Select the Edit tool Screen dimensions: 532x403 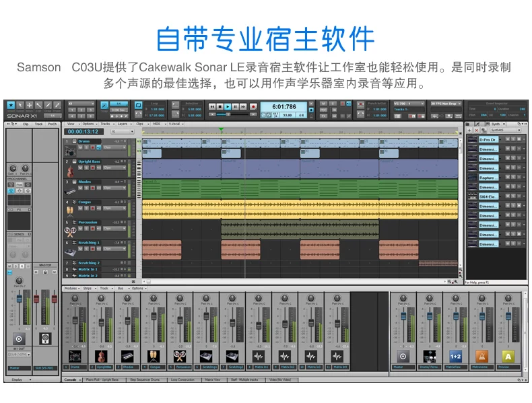[38, 106]
